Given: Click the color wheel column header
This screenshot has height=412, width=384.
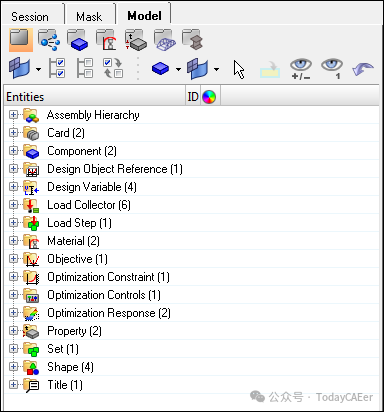Looking at the screenshot, I should (209, 97).
